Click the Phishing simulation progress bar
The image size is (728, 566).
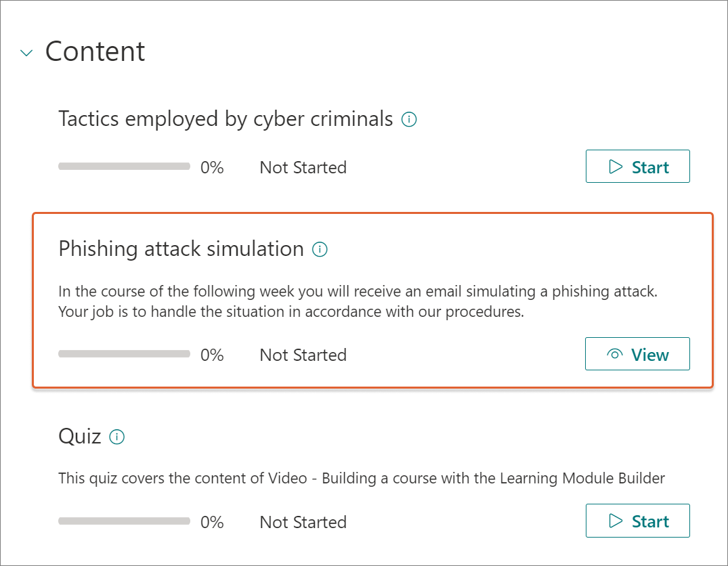click(124, 354)
